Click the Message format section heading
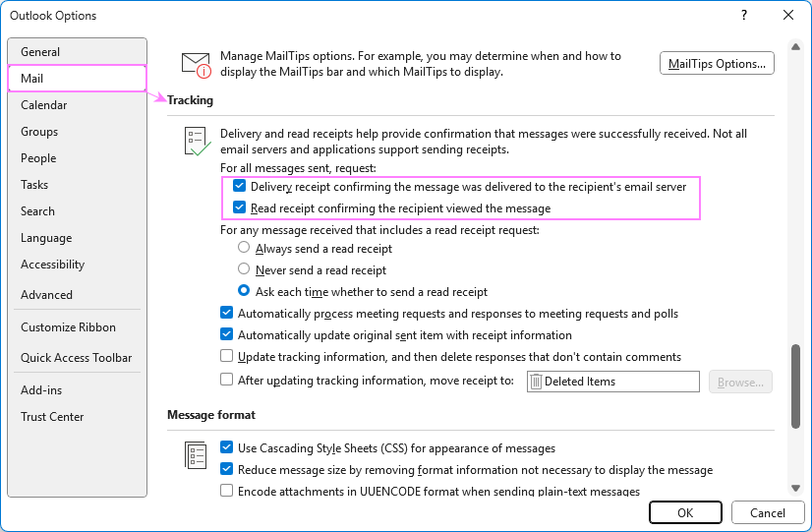Viewport: 812px width, 532px height. click(211, 415)
